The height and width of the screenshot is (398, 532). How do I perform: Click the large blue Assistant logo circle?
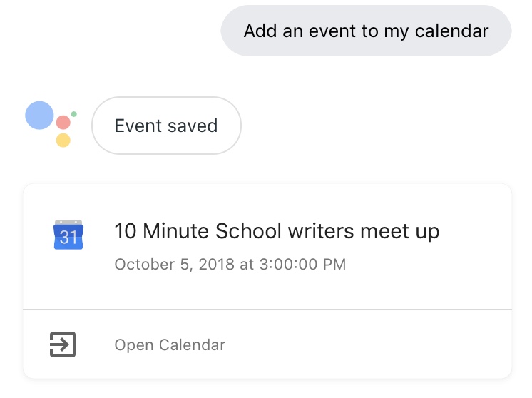(x=39, y=116)
